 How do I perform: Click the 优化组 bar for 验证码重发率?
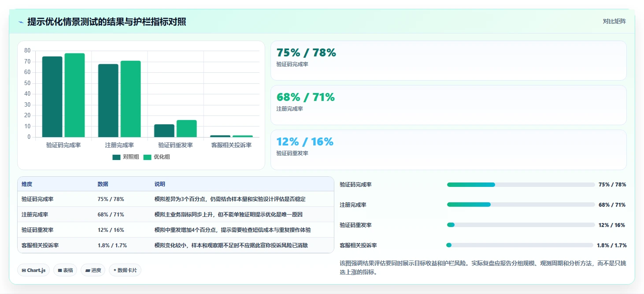click(187, 128)
